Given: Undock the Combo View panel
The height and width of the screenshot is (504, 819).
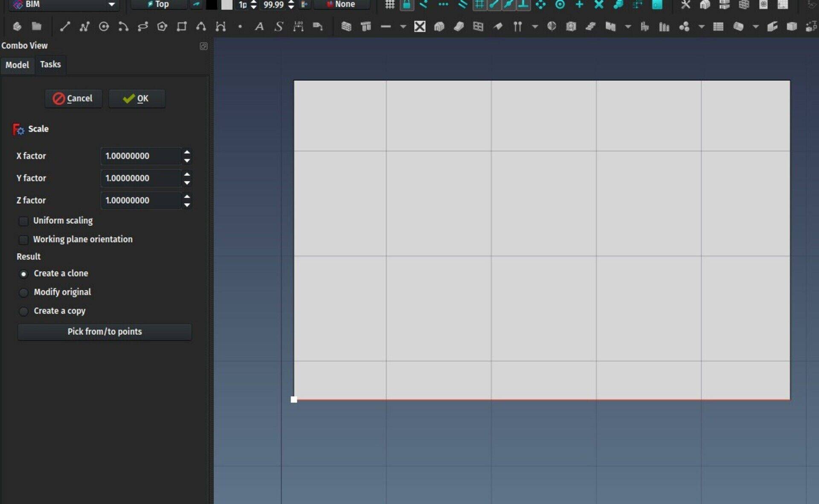Looking at the screenshot, I should 203,46.
